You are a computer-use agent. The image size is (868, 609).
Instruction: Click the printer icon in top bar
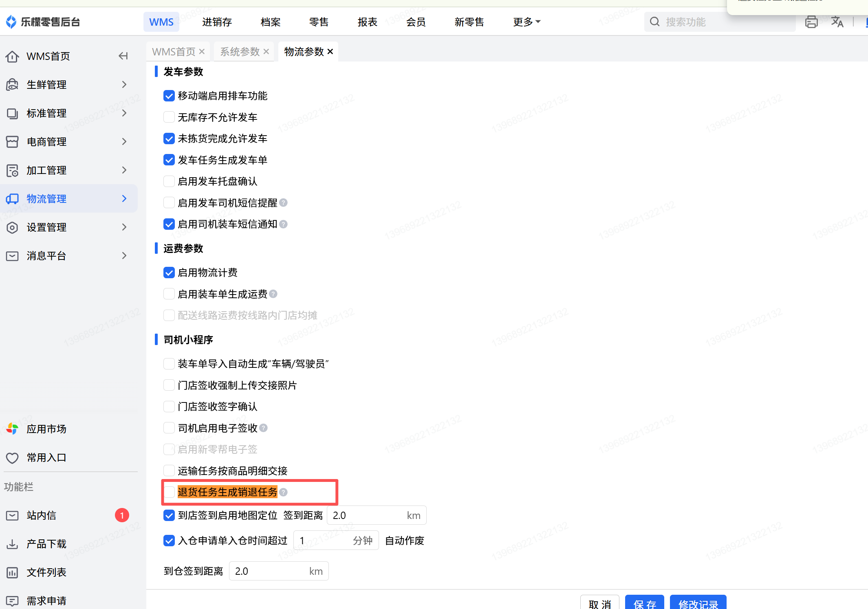(811, 22)
